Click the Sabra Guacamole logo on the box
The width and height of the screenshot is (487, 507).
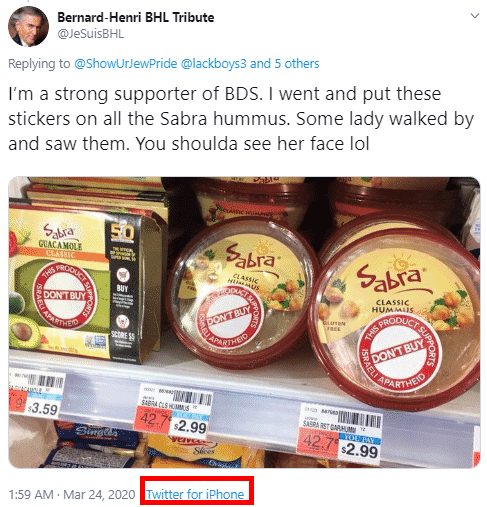point(60,237)
